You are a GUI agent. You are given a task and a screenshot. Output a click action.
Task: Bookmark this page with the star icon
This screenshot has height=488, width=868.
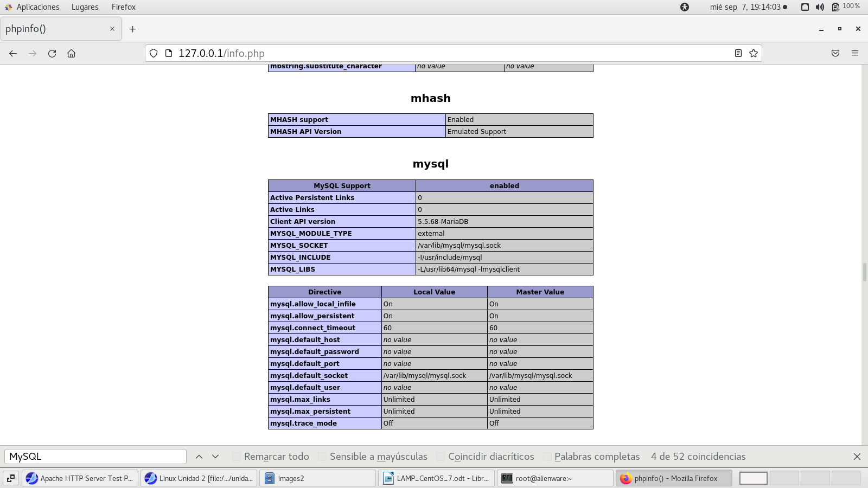point(753,53)
